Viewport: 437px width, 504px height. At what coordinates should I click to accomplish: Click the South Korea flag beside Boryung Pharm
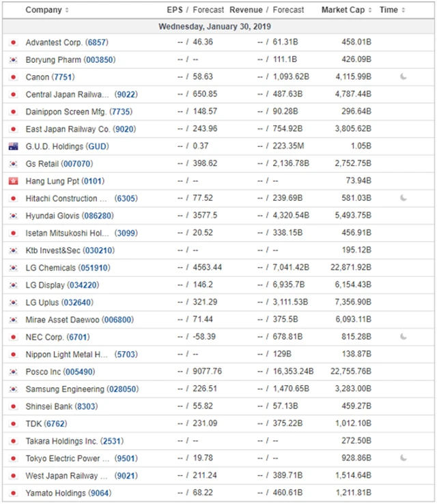(13, 60)
